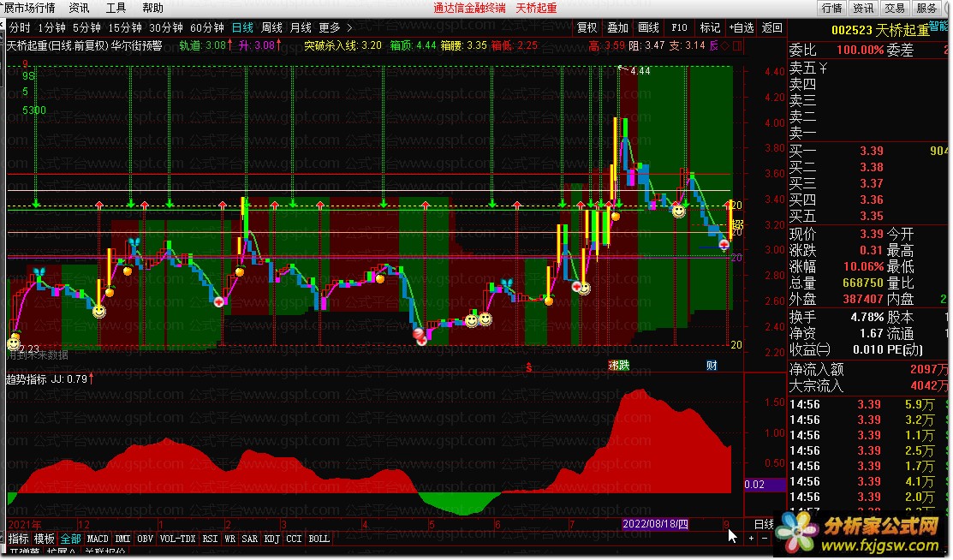Switch indicator to WR

tap(229, 539)
